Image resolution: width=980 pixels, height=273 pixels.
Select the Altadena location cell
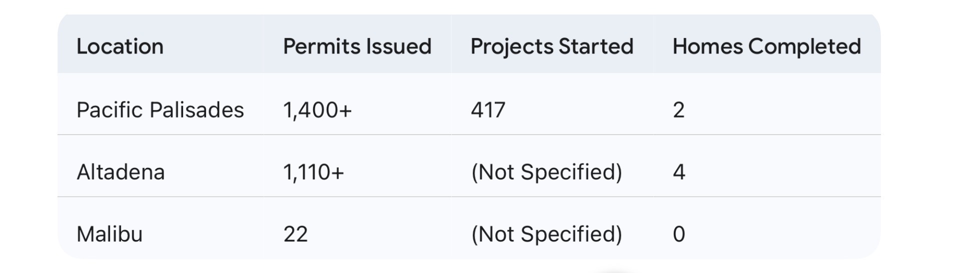pos(121,172)
